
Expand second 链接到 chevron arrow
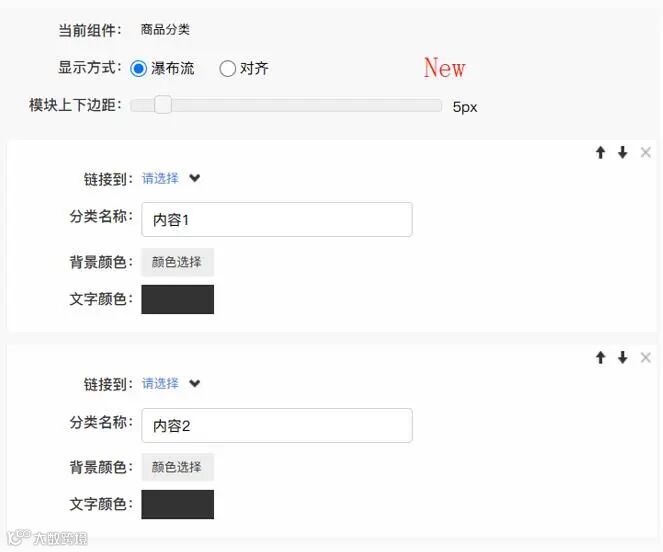pyautogui.click(x=195, y=384)
